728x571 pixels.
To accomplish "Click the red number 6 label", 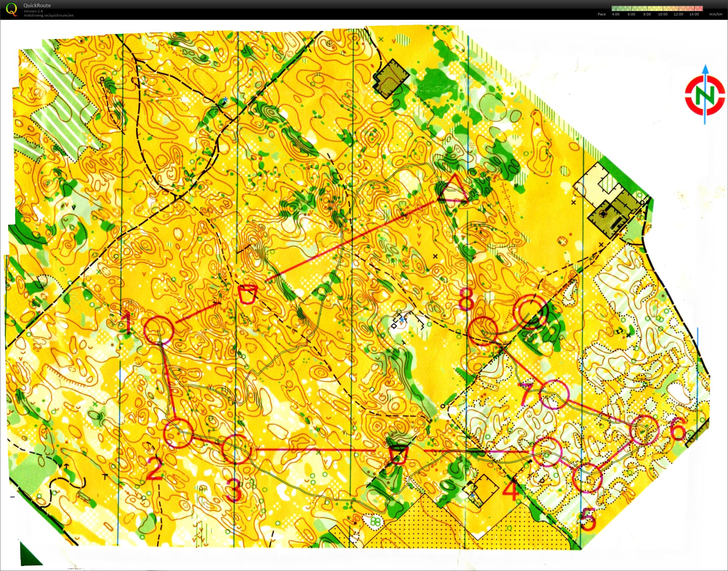I will (x=678, y=430).
